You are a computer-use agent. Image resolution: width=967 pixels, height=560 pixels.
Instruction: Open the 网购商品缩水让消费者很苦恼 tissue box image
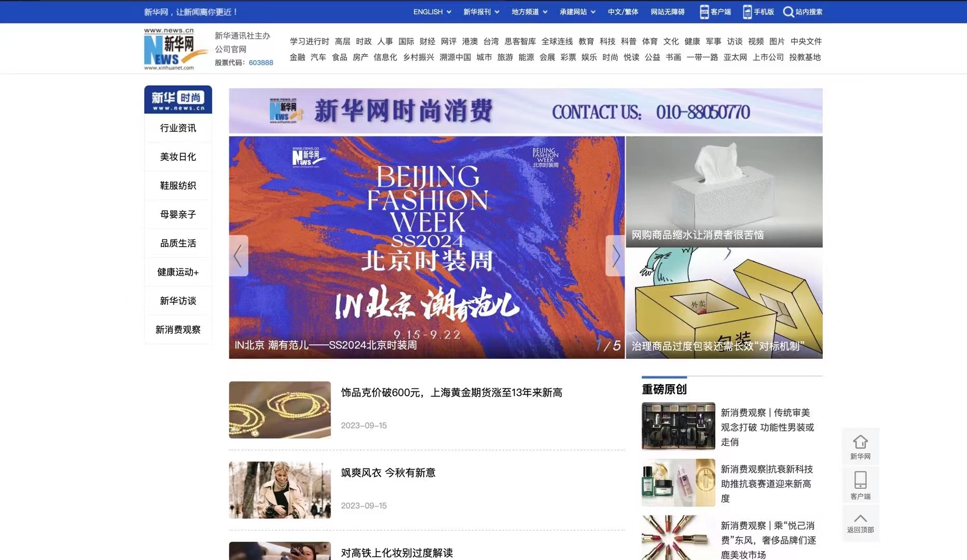pyautogui.click(x=724, y=191)
